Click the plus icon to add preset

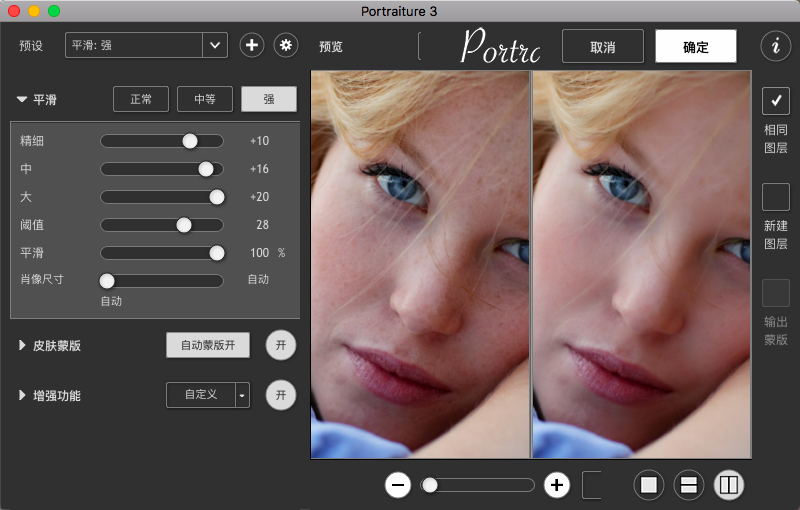click(251, 45)
